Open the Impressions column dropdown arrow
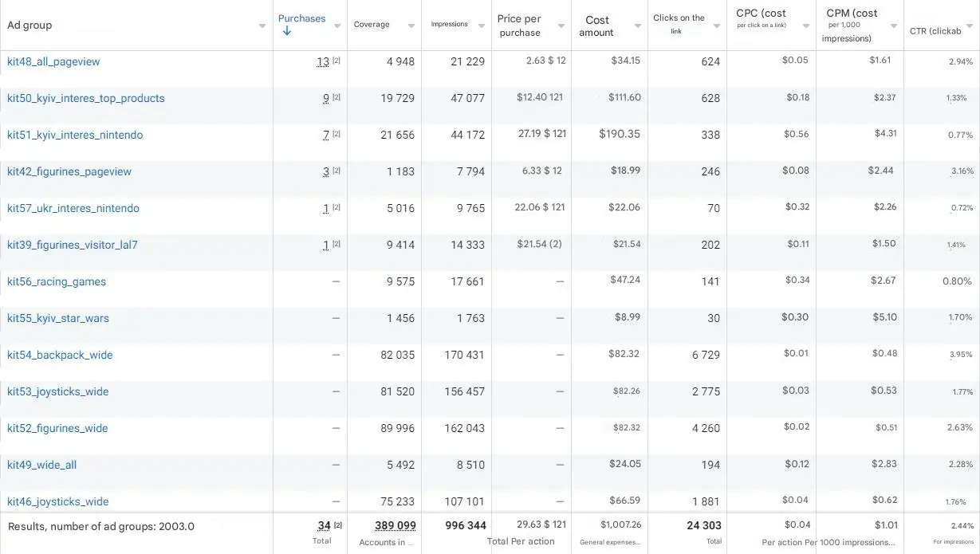Image resolution: width=980 pixels, height=554 pixels. 482,26
